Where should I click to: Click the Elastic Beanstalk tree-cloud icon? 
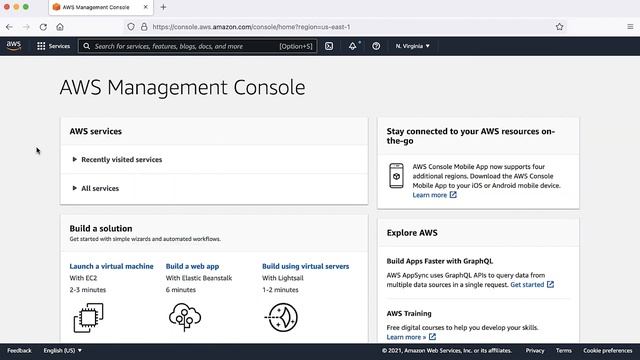[x=185, y=317]
